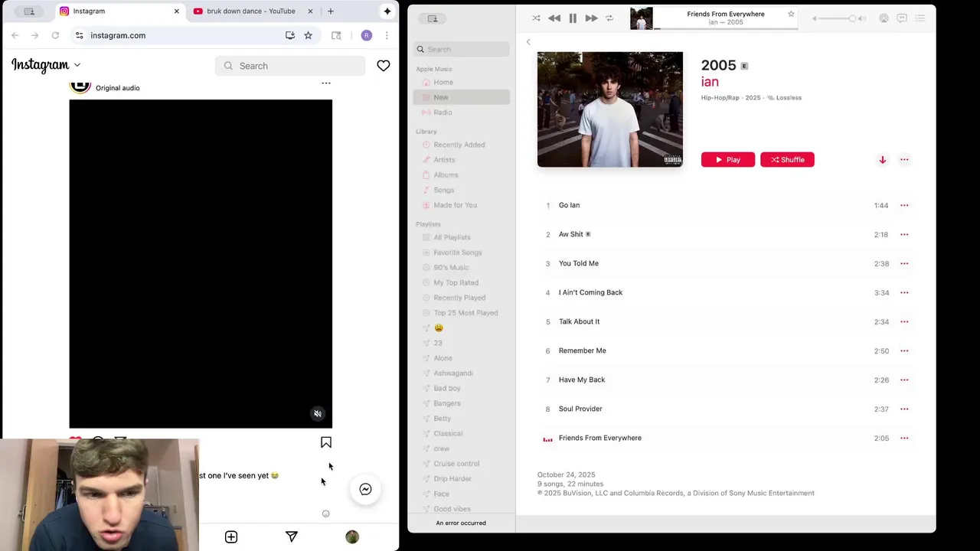
Task: Open more options for Go Ian
Action: tap(904, 205)
